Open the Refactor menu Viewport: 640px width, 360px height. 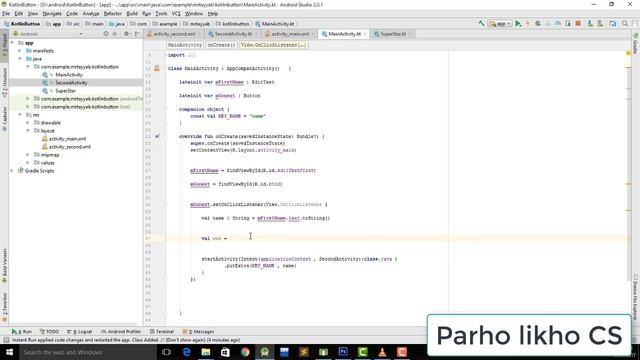point(113,13)
